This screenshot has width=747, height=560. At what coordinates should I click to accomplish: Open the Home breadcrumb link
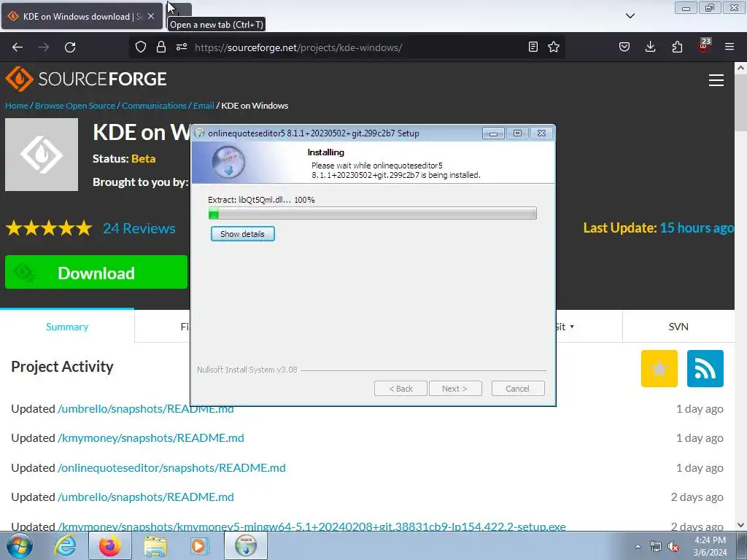tap(17, 106)
